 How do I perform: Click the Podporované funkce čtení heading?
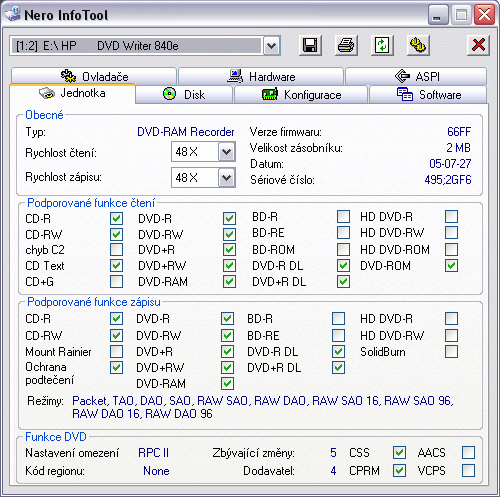[x=91, y=203]
